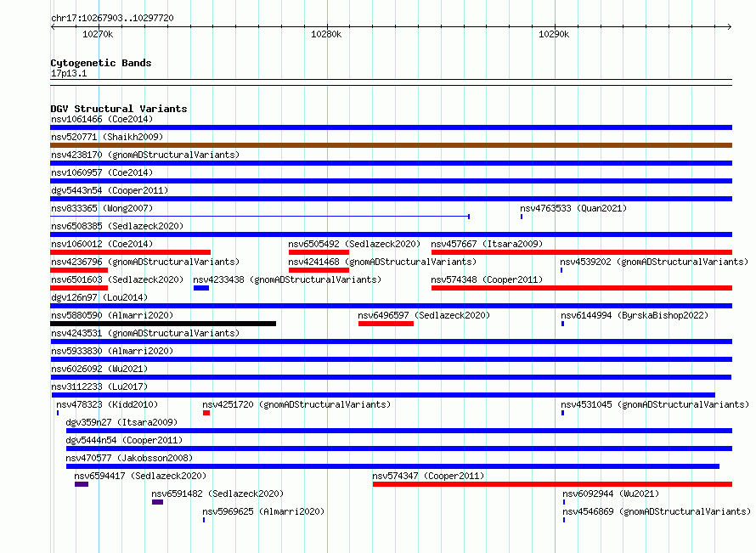Viewport: 756px width, 553px height.
Task: Select the small blue nsv6144994 marker
Action: click(x=562, y=324)
